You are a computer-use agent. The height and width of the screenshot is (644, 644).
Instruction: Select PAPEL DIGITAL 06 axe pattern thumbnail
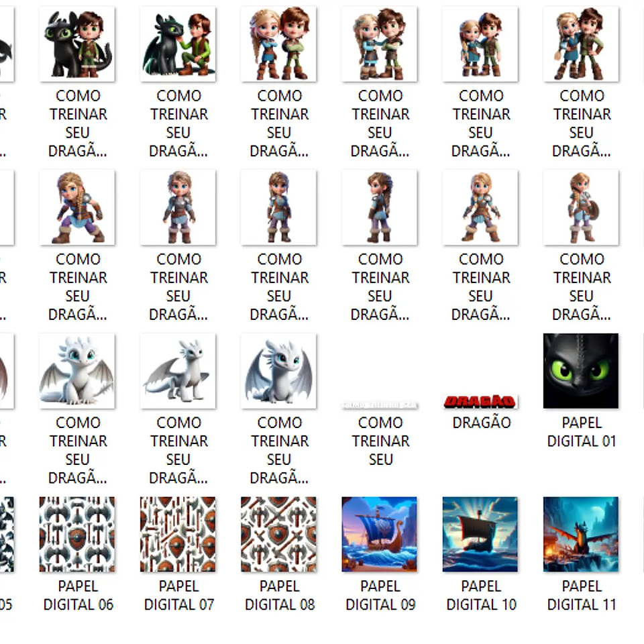point(77,534)
